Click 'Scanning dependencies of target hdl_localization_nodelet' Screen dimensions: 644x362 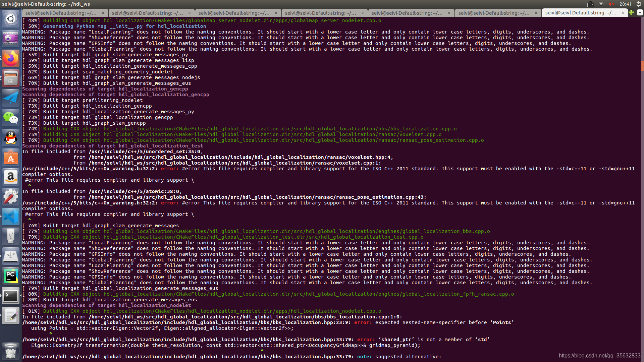pyautogui.click(x=107, y=305)
